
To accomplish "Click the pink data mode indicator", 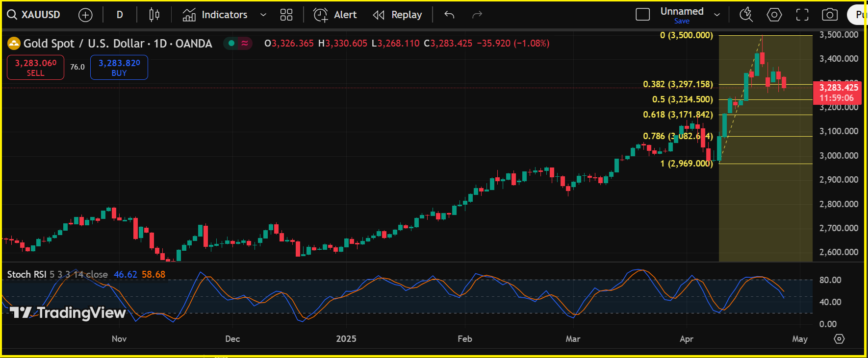I will click(x=245, y=43).
